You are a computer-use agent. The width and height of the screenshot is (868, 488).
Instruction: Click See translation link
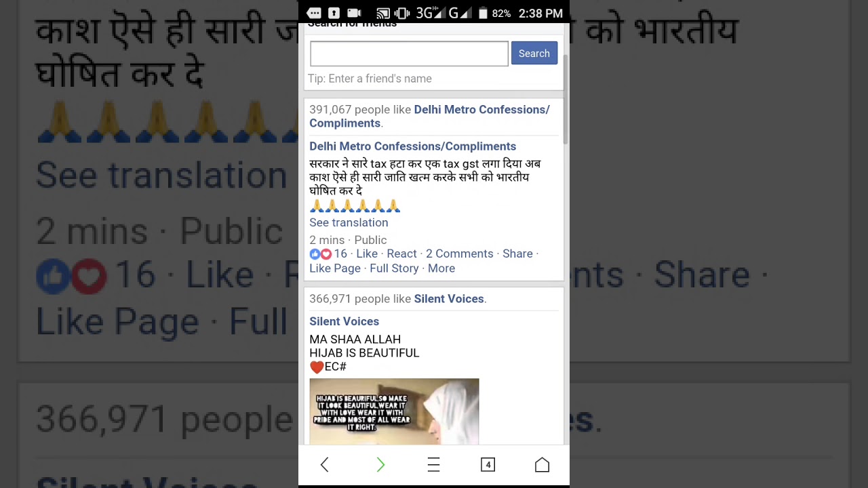pos(349,222)
